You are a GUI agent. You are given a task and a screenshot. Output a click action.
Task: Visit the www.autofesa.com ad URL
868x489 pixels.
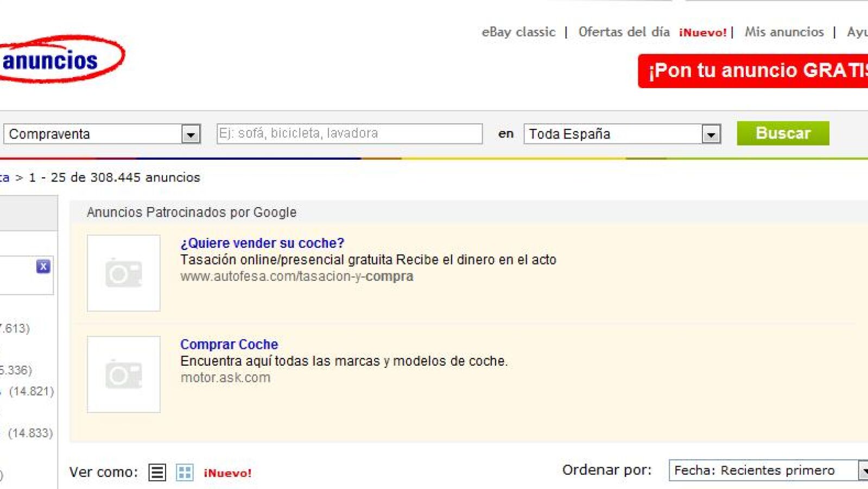296,277
